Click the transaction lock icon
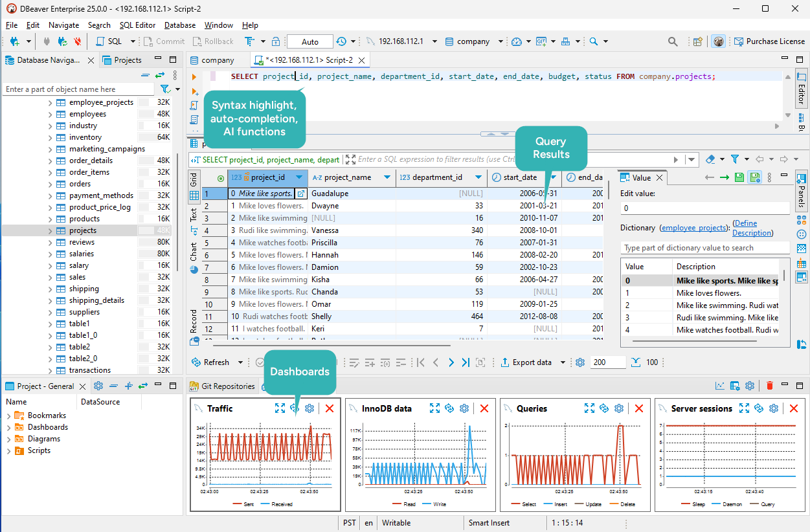Screen dimensions: 810x532 tap(276, 41)
